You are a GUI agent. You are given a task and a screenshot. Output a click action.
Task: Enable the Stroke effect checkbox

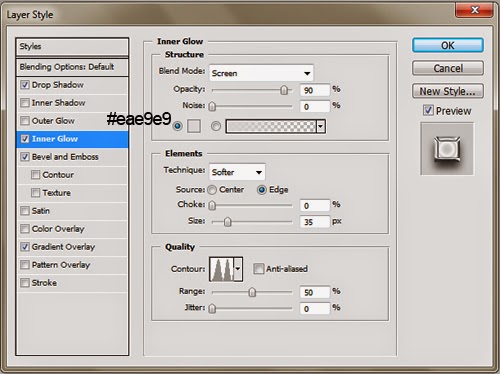click(25, 283)
